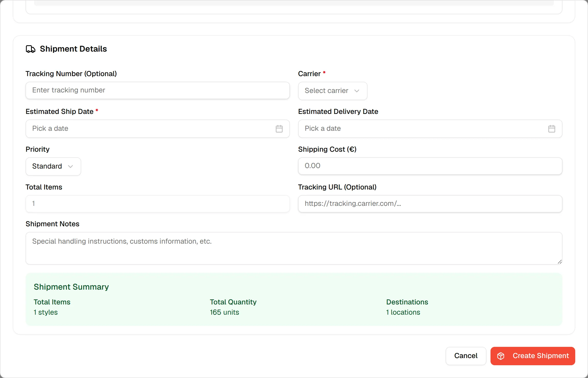The height and width of the screenshot is (378, 588).
Task: Click the 'Shipment Details' title text
Action: pyautogui.click(x=73, y=49)
